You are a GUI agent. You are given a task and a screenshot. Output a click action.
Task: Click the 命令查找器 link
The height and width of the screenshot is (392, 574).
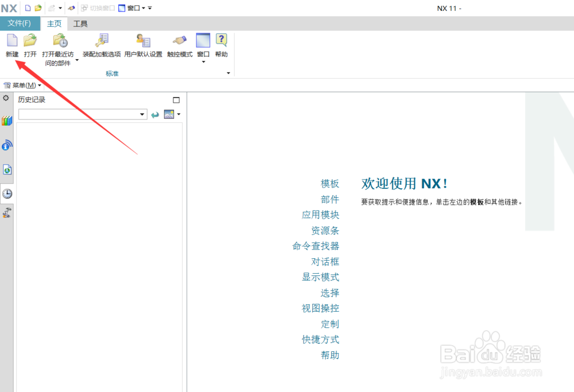tap(316, 246)
